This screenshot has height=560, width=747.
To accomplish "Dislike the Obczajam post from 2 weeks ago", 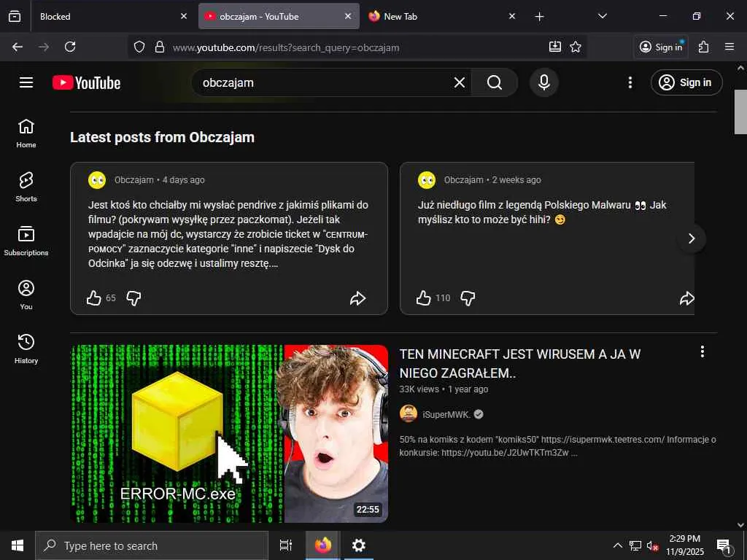I will (x=468, y=298).
